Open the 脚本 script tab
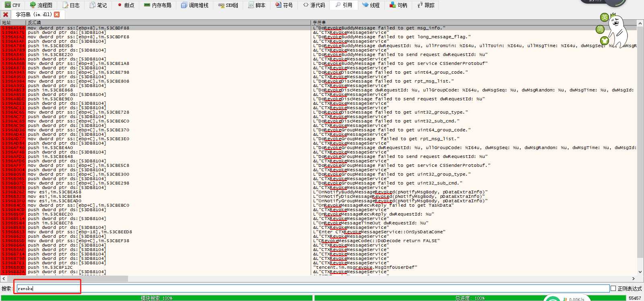The image size is (644, 301). [257, 5]
